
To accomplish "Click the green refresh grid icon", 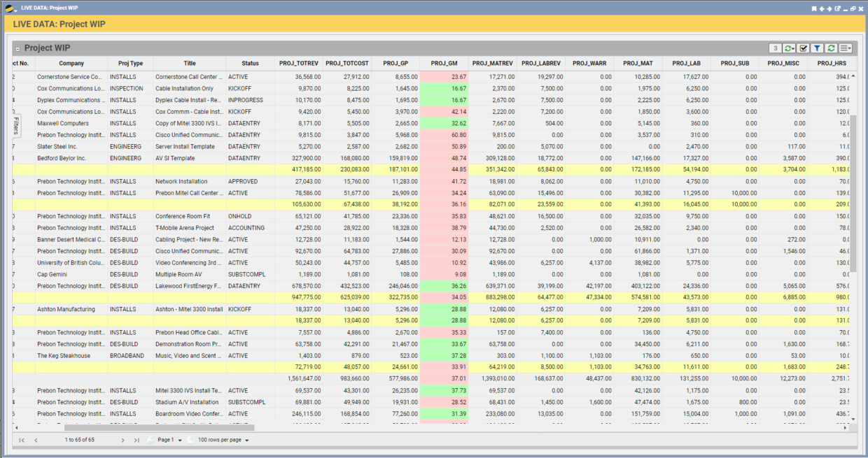I will [831, 48].
